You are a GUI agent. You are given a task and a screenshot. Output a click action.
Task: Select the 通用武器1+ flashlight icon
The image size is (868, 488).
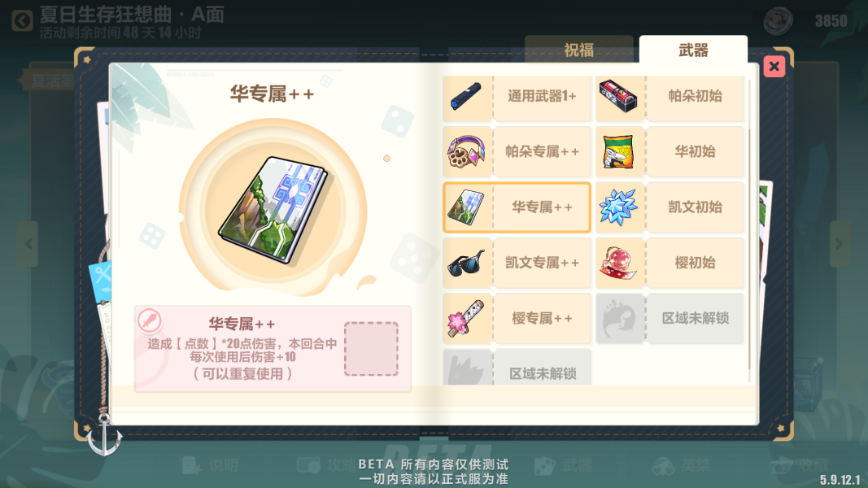(x=467, y=96)
